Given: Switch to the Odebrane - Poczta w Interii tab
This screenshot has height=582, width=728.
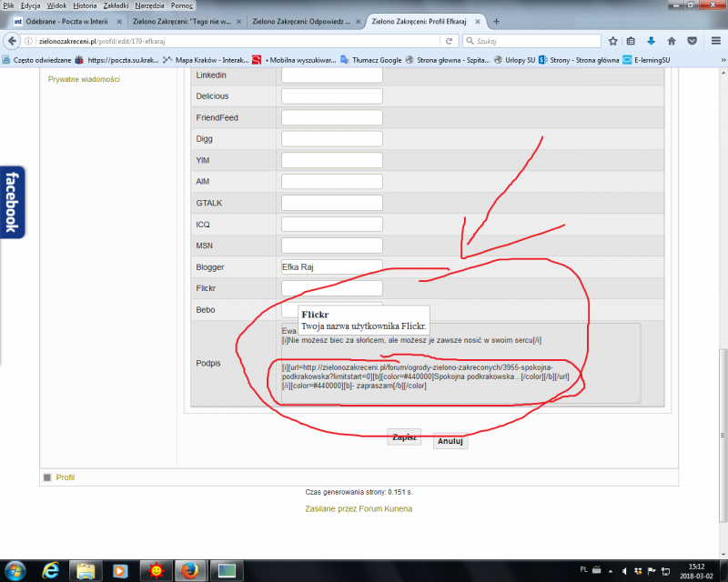Looking at the screenshot, I should [x=64, y=21].
